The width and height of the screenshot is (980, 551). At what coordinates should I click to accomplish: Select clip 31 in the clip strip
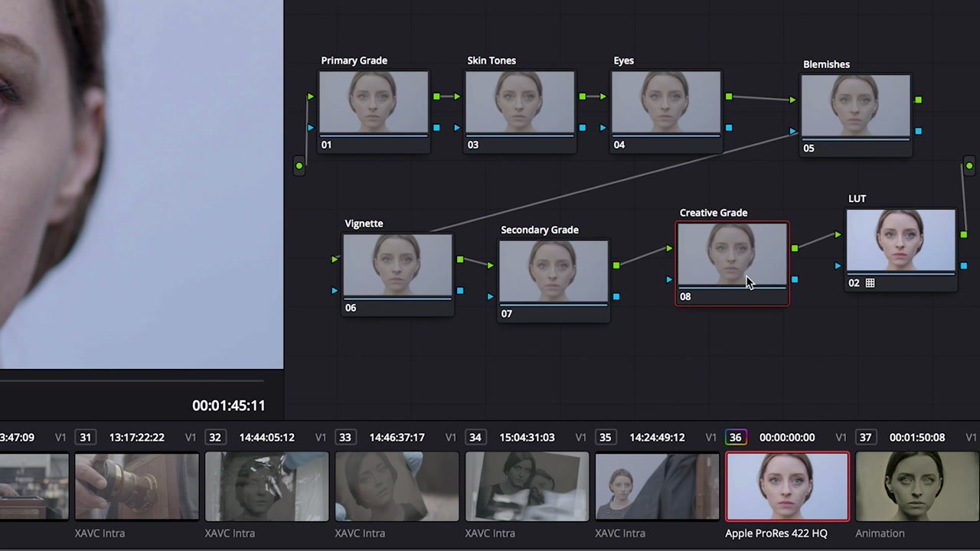pyautogui.click(x=136, y=486)
